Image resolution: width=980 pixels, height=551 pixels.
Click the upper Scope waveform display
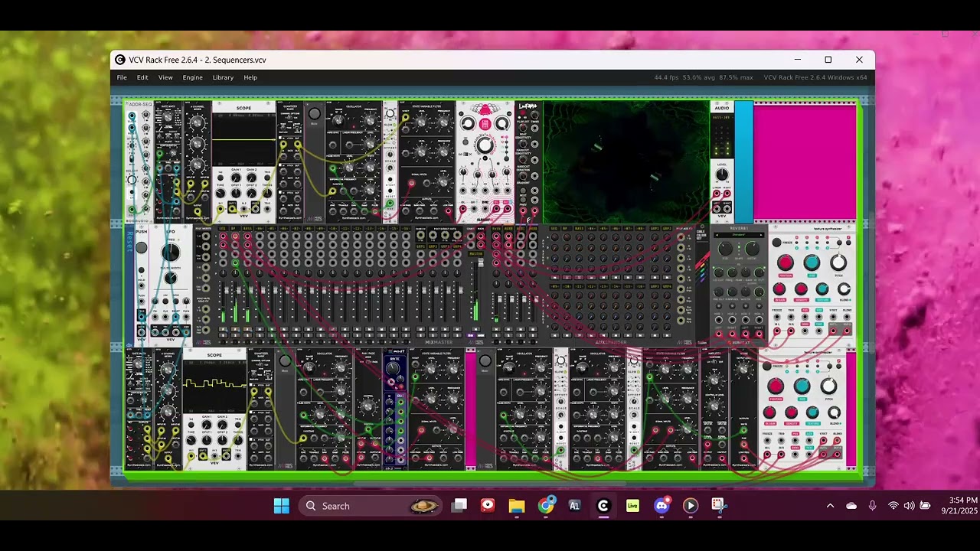(x=243, y=139)
